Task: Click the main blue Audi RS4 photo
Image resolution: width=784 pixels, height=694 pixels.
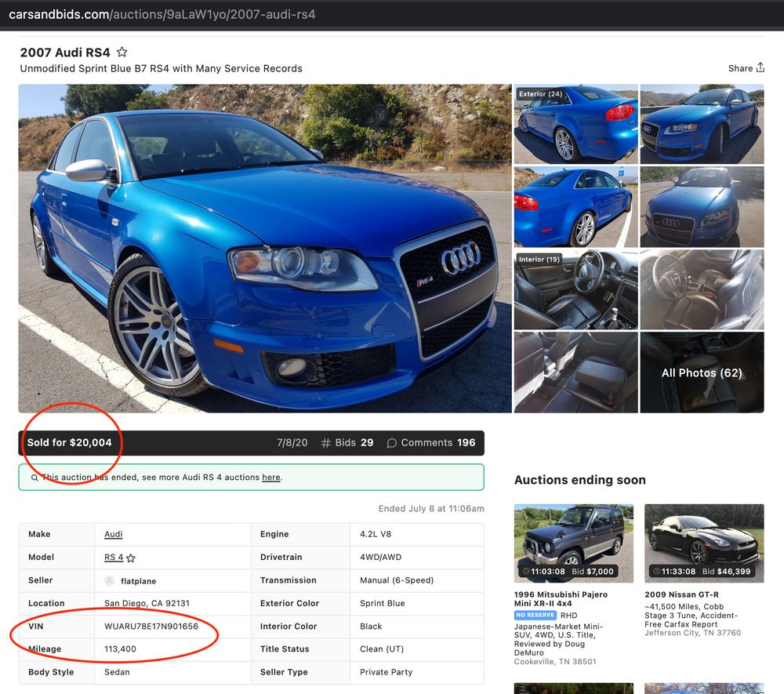Action: (x=264, y=248)
